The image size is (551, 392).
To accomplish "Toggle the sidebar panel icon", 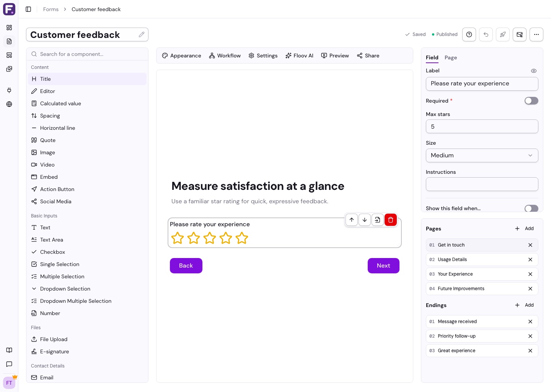I will [28, 9].
